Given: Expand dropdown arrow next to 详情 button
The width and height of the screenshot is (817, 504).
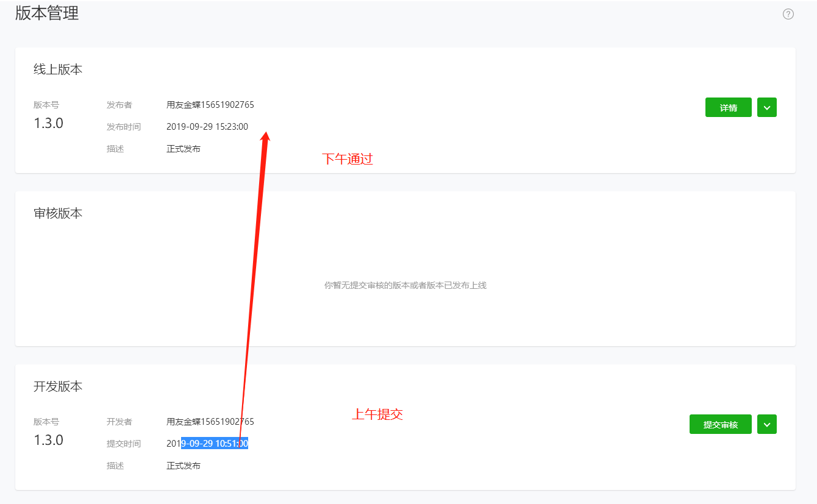Looking at the screenshot, I should pos(767,107).
